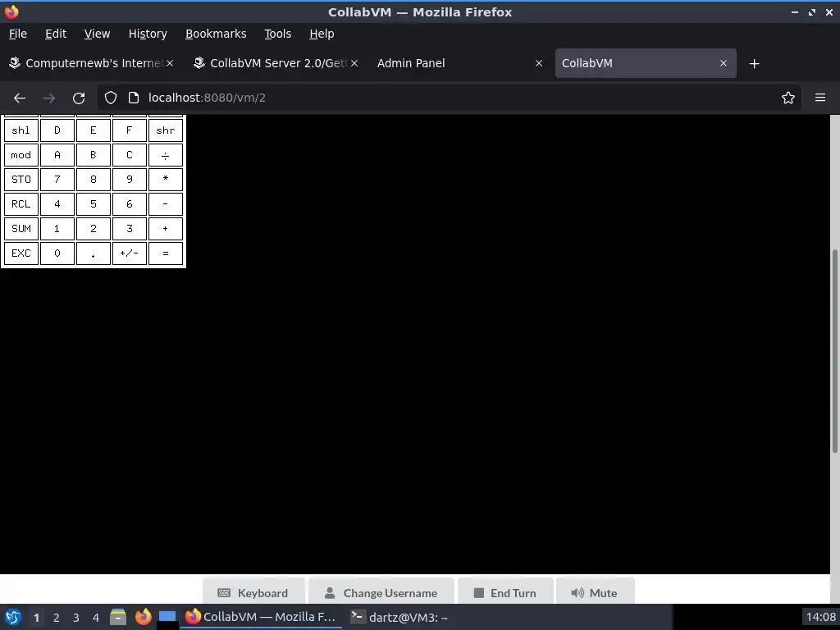The height and width of the screenshot is (630, 840).
Task: Click the calculator key 7
Action: [x=57, y=180]
